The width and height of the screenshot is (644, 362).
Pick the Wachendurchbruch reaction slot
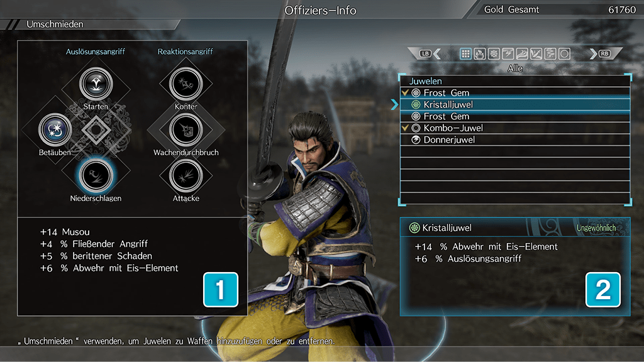click(186, 129)
